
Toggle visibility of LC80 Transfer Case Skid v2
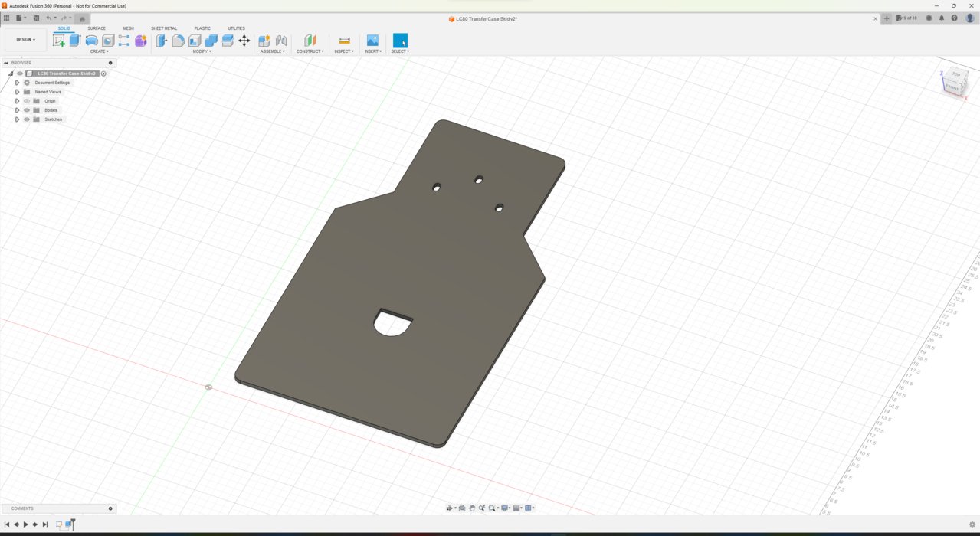(x=20, y=74)
